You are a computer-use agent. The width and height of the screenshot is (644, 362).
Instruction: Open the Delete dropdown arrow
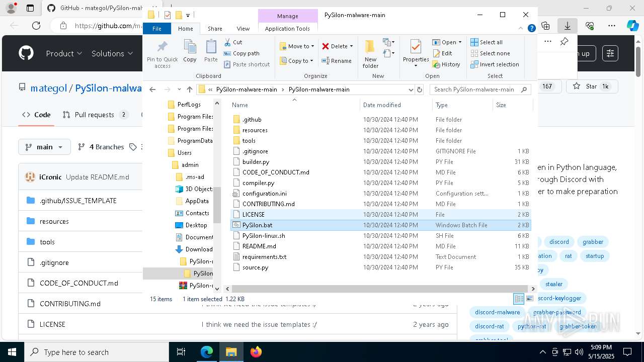click(351, 46)
